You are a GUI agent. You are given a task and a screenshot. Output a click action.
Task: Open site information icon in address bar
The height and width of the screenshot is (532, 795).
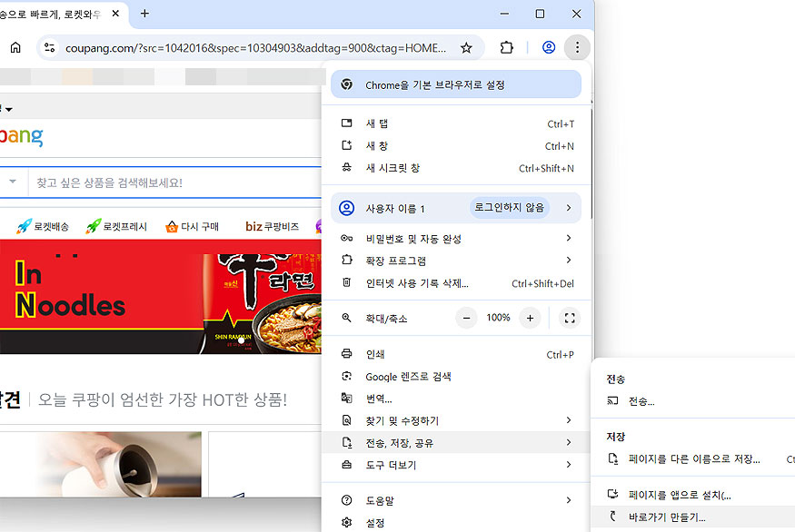pos(49,47)
